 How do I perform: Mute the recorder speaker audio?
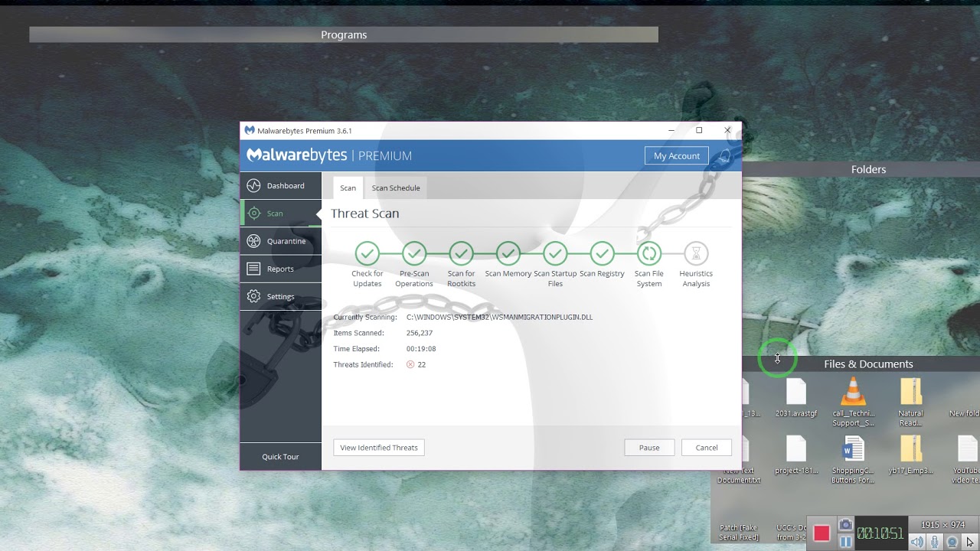click(916, 542)
